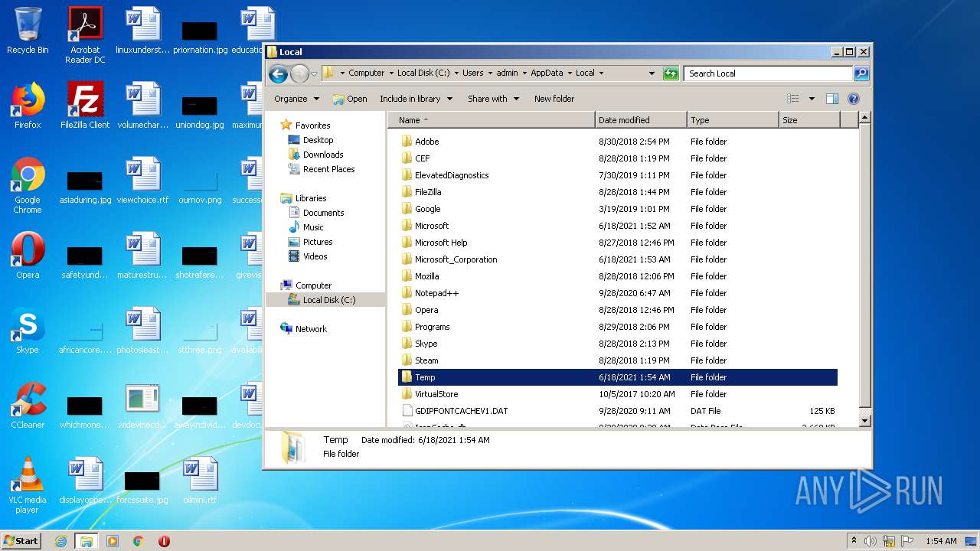Click the Back navigation arrow button
The width and height of the screenshot is (980, 551).
pos(278,73)
